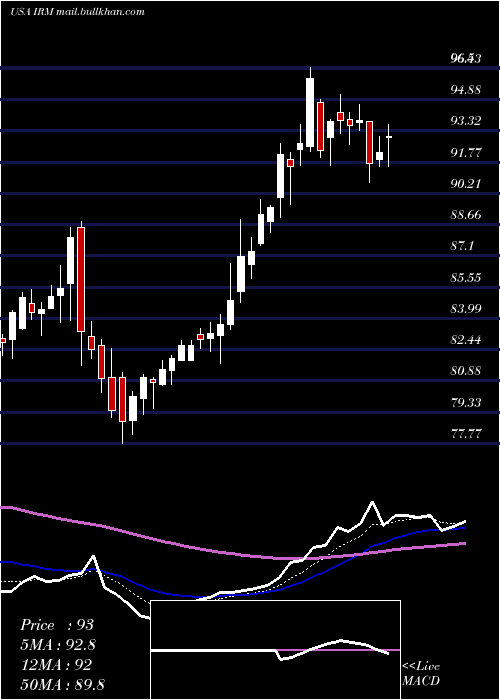Click the '50MA : 89.8' readout
This screenshot has height=700, width=500.
[x=62, y=684]
